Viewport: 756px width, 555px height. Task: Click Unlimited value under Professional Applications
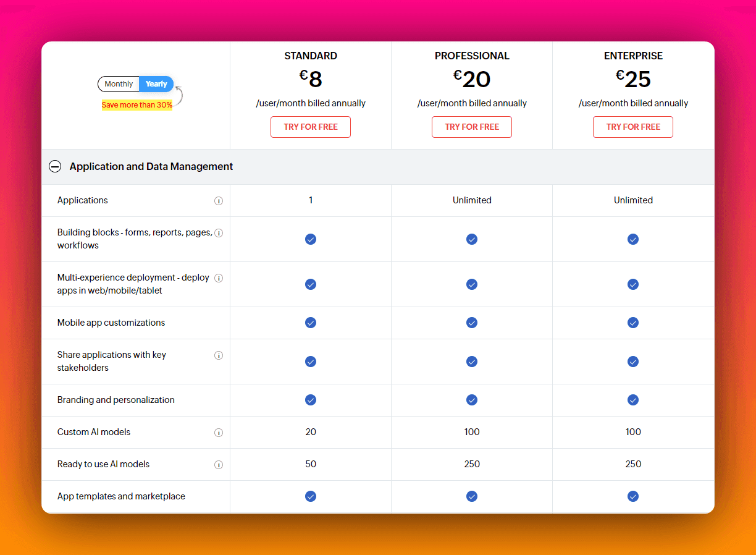pyautogui.click(x=472, y=200)
